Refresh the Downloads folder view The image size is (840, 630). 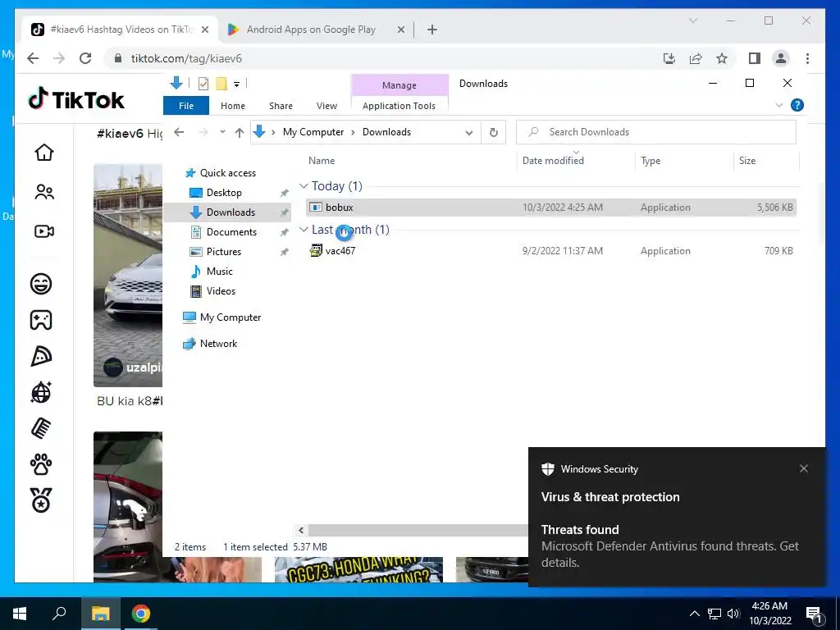[x=493, y=132]
